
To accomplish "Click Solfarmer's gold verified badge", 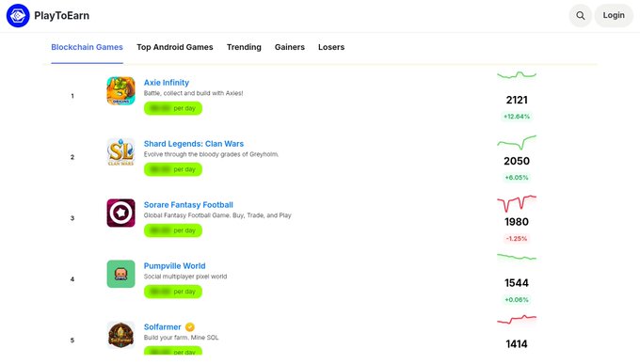I will click(190, 327).
